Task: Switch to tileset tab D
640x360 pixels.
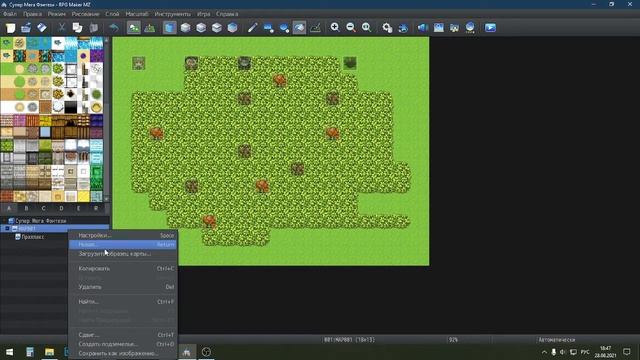Action: [61, 208]
